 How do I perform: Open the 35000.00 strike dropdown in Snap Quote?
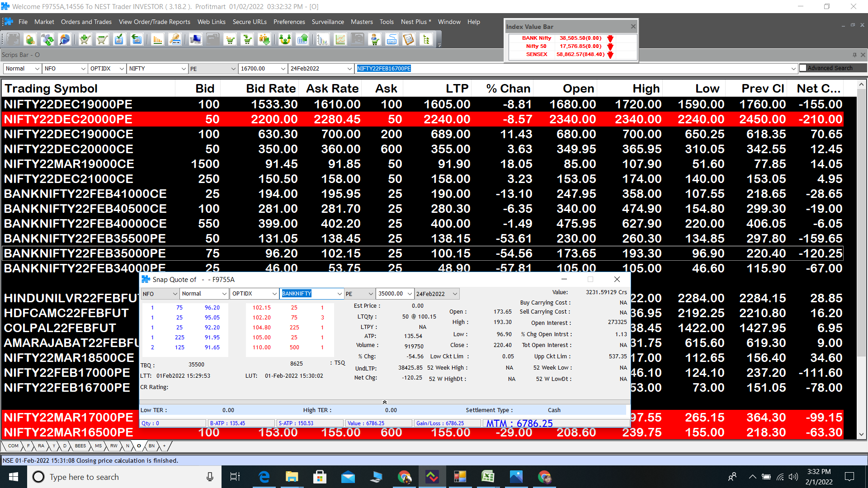pyautogui.click(x=410, y=294)
